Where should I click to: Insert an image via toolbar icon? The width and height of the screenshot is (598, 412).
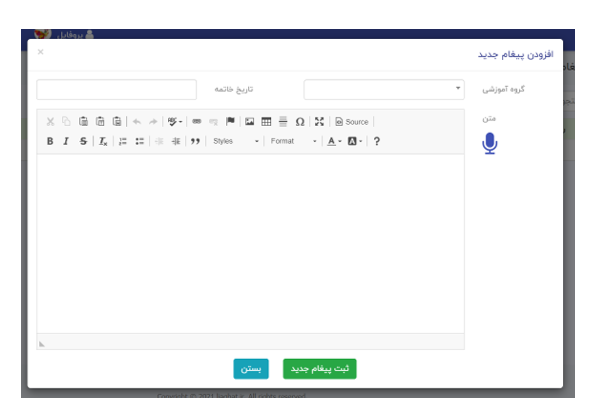[249, 122]
